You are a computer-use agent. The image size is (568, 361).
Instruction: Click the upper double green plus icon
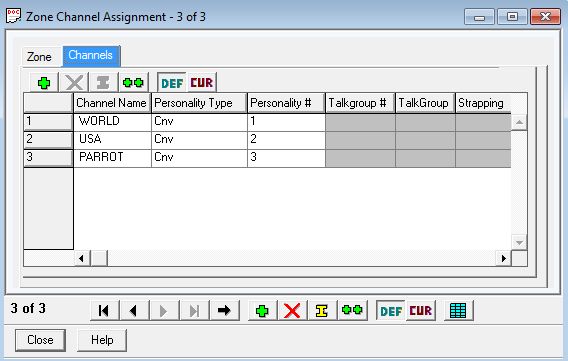(x=133, y=83)
